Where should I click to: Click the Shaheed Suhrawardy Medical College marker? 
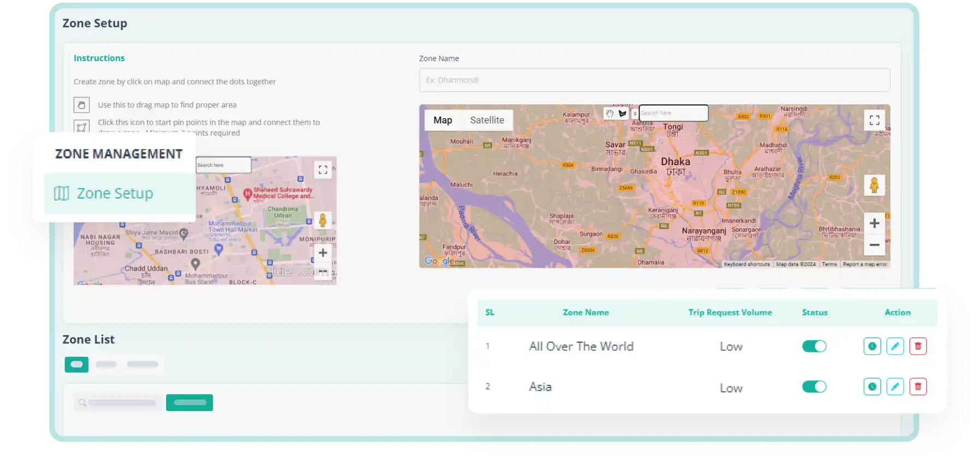pos(247,194)
